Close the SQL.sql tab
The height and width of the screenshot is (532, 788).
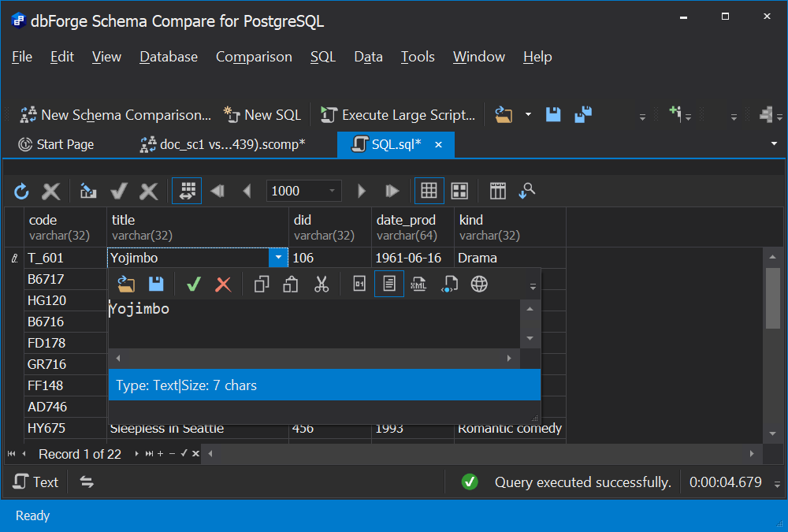click(x=438, y=145)
